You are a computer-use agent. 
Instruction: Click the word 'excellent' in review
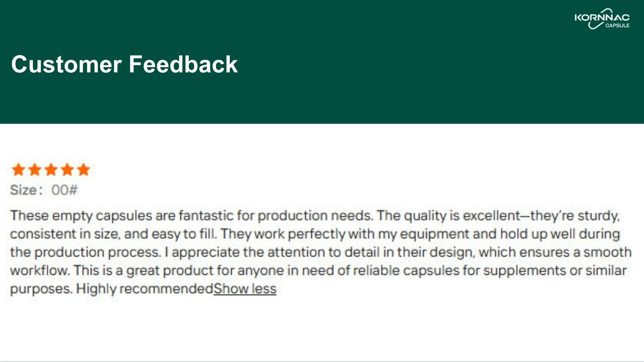pyautogui.click(x=491, y=216)
